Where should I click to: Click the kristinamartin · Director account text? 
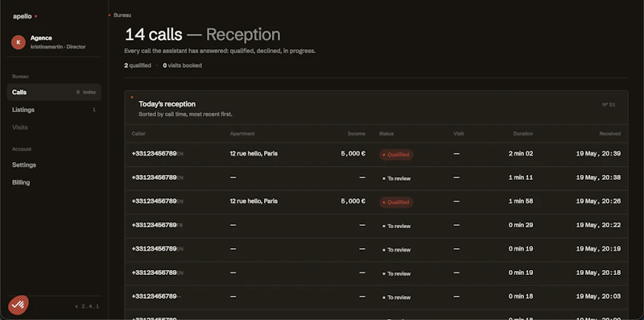coord(58,47)
